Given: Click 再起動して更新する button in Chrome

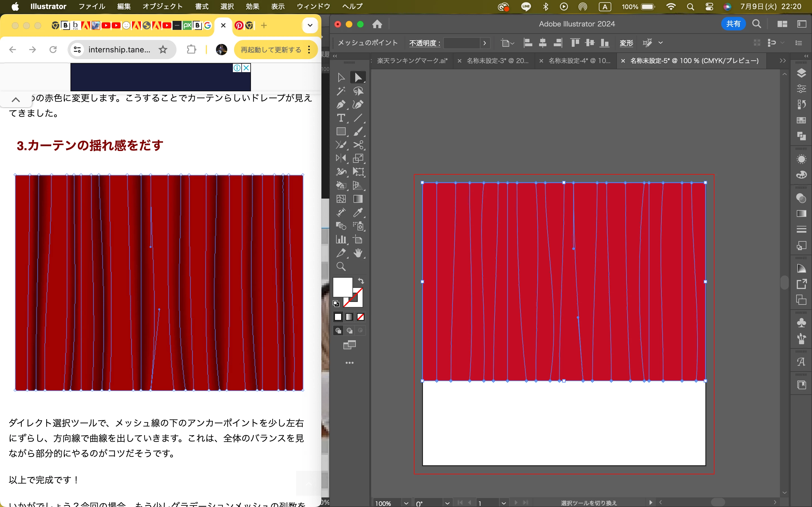Looking at the screenshot, I should tap(271, 50).
